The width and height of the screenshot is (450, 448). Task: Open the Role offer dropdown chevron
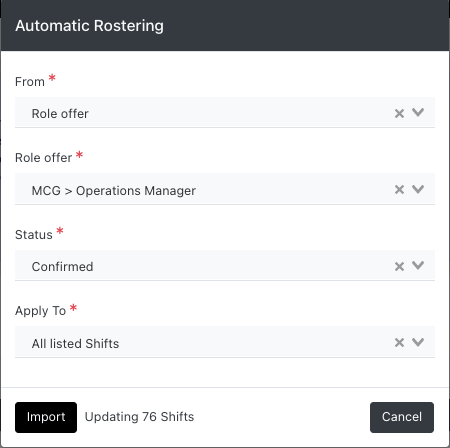tap(418, 189)
